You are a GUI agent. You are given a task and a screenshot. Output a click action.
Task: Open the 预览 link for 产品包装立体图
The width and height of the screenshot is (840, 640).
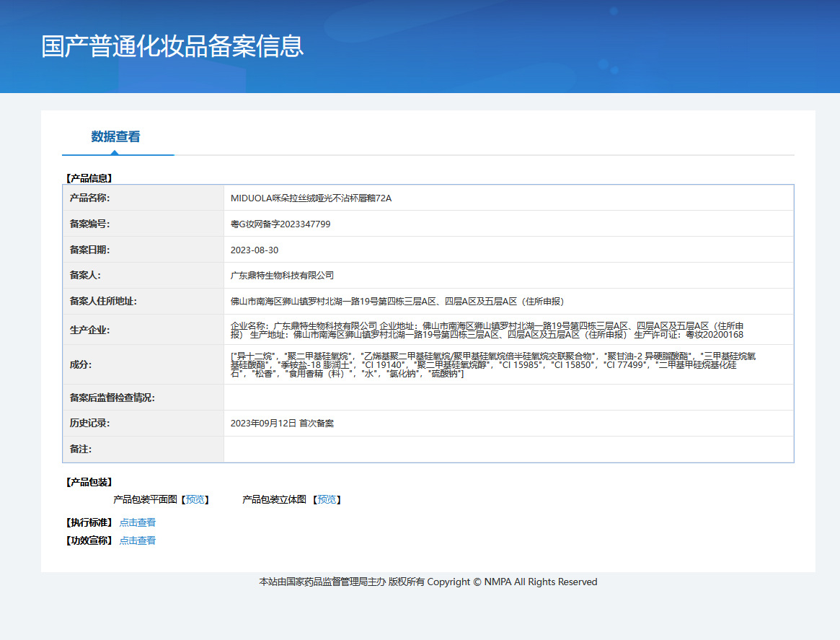coord(327,499)
